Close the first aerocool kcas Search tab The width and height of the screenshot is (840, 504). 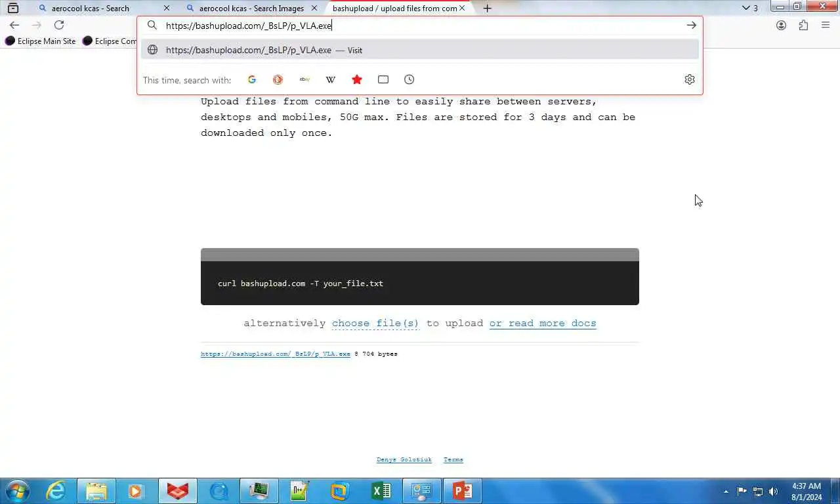pos(166,8)
